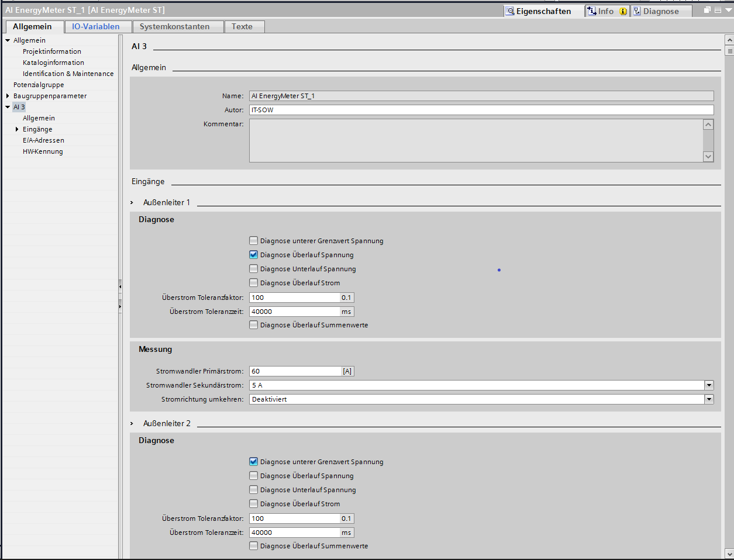734x560 pixels.
Task: Select HW-Kennung in the navigation tree
Action: click(43, 151)
